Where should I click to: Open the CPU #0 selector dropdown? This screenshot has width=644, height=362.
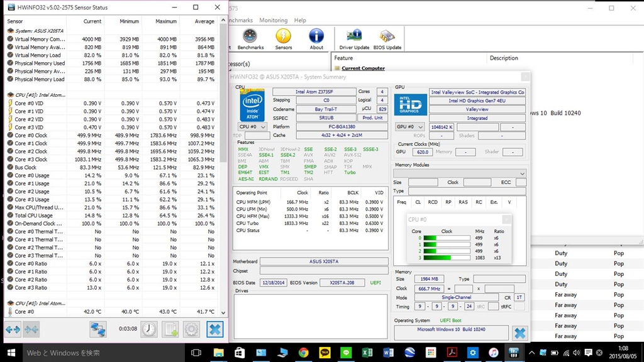point(252,126)
